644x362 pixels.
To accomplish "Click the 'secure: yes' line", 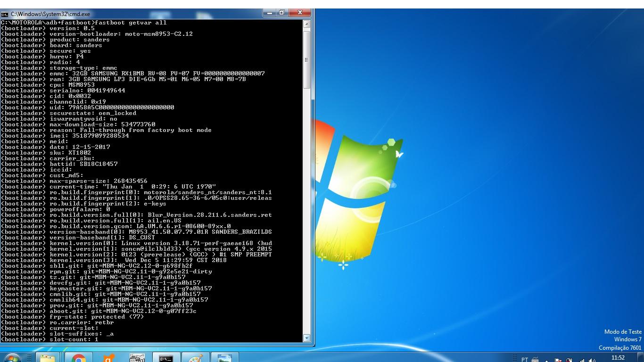I will 46,51.
